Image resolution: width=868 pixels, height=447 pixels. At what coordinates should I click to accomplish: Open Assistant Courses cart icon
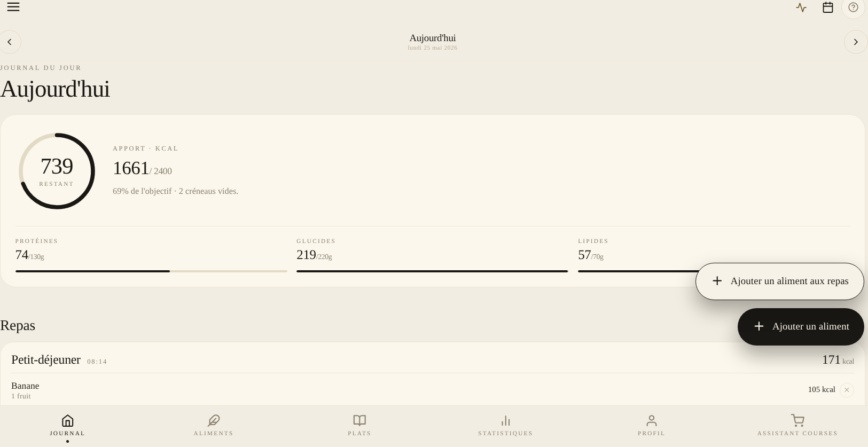[797, 420]
